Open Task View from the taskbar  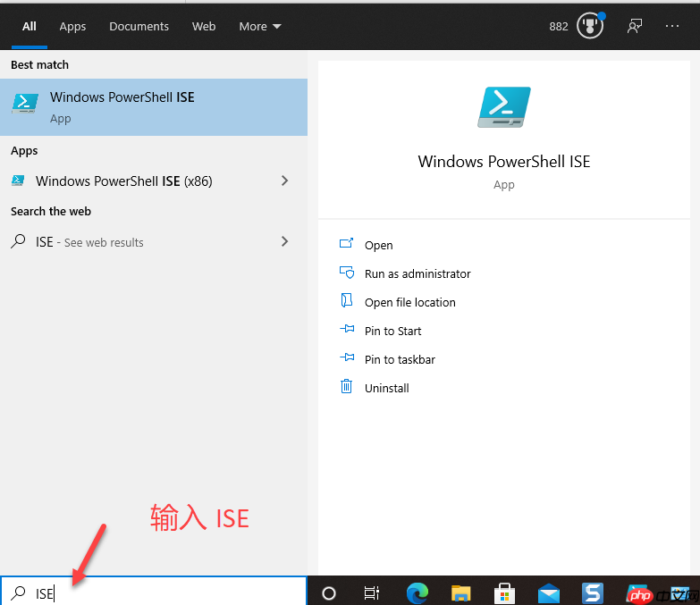click(371, 593)
